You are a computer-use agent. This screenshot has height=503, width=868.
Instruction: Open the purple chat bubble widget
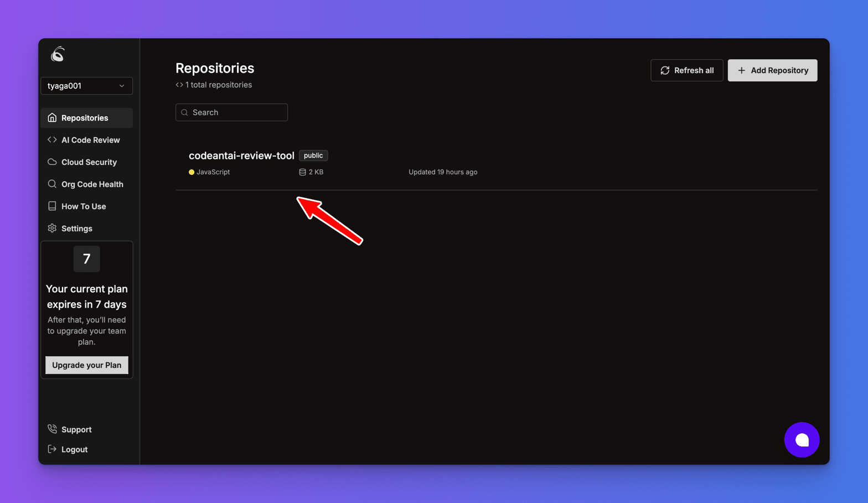(x=802, y=440)
